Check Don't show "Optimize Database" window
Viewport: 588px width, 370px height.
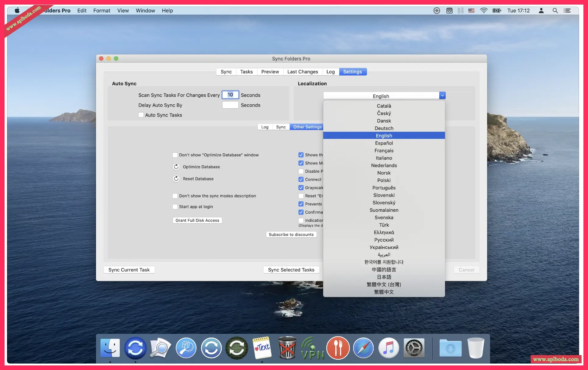tap(175, 155)
